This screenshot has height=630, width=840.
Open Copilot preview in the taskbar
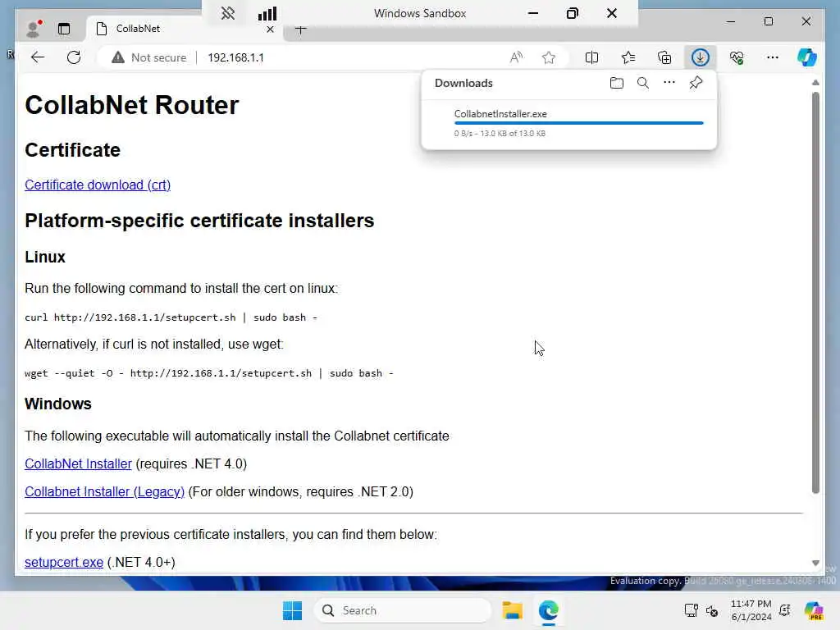click(813, 610)
